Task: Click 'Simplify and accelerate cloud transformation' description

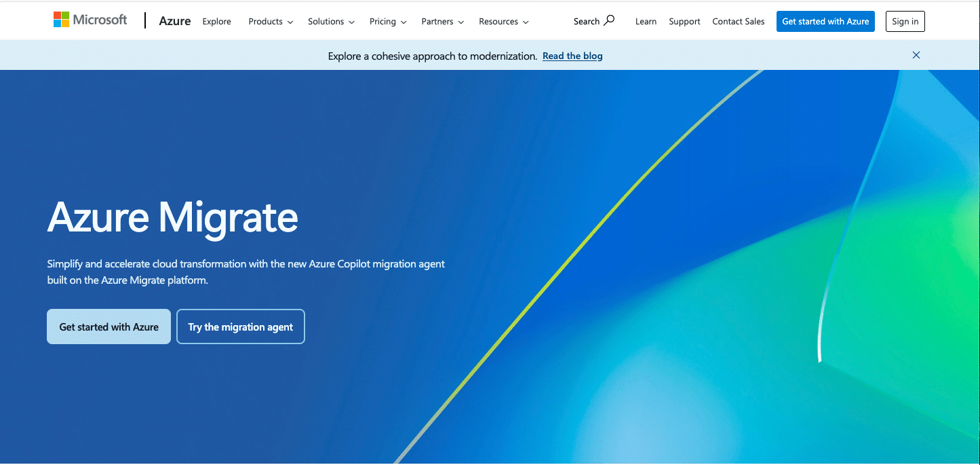Action: (x=246, y=272)
